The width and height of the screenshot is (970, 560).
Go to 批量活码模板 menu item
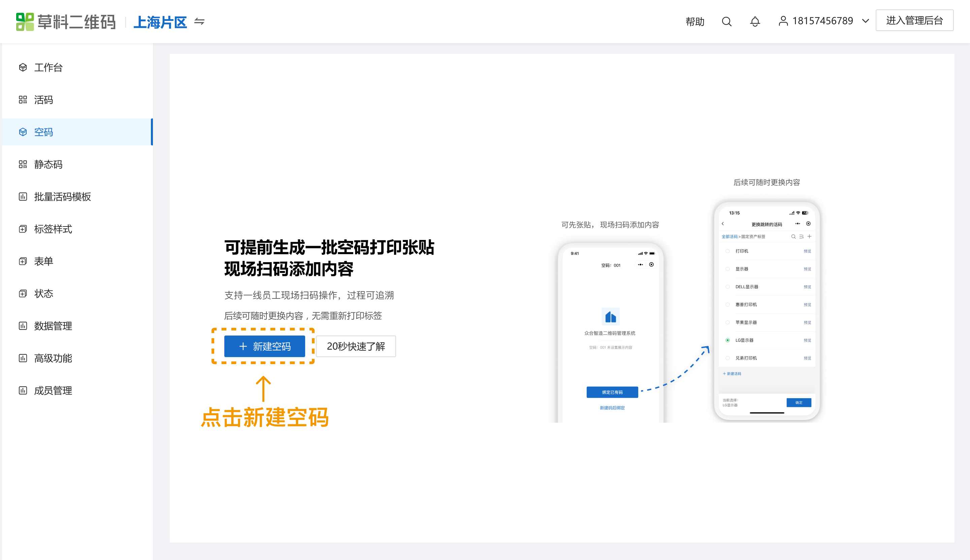62,197
